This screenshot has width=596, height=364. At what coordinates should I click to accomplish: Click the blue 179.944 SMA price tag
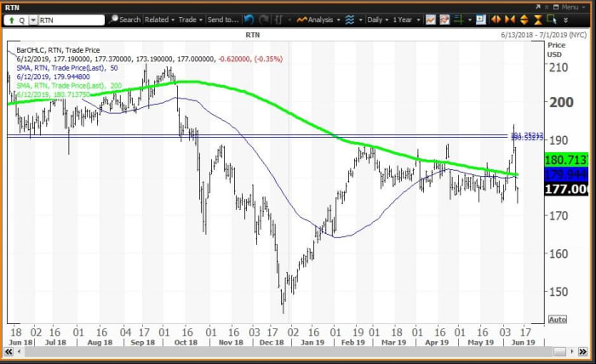(566, 174)
